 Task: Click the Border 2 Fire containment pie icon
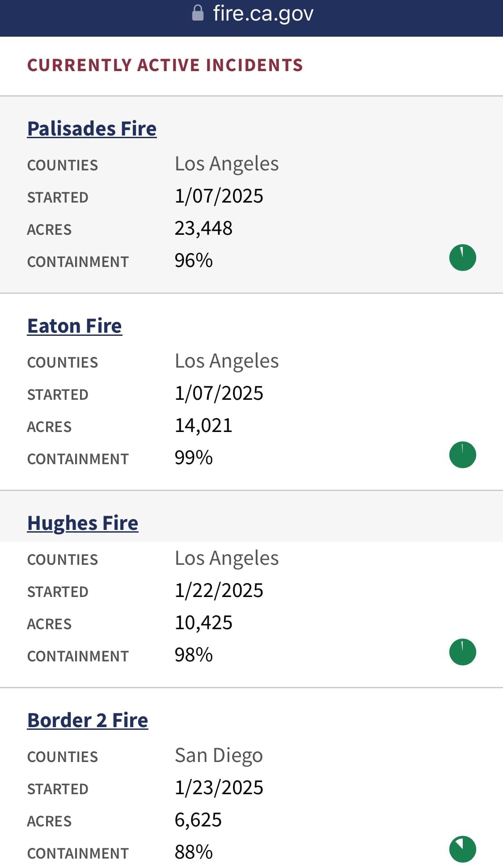point(463,849)
